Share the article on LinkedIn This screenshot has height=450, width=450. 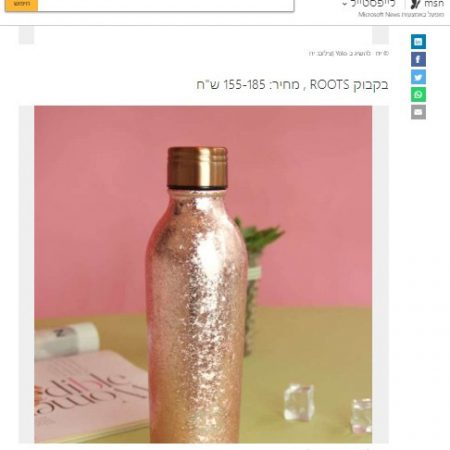click(x=418, y=42)
